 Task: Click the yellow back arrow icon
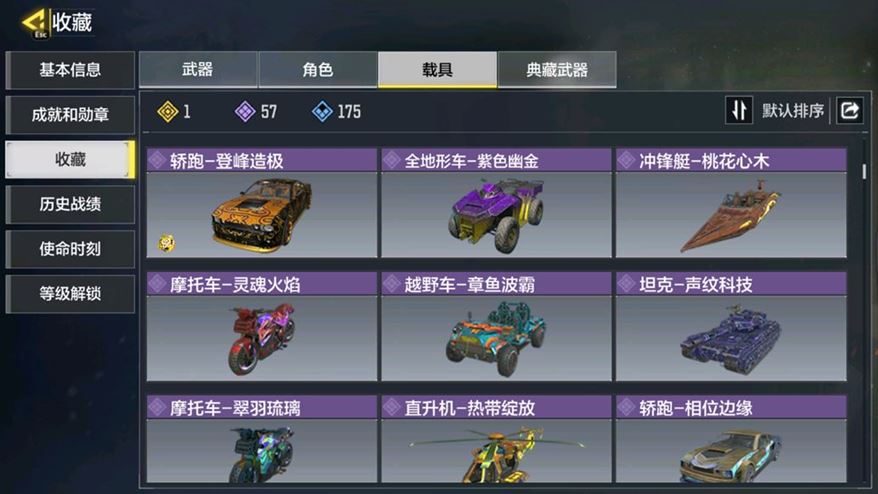[35, 22]
